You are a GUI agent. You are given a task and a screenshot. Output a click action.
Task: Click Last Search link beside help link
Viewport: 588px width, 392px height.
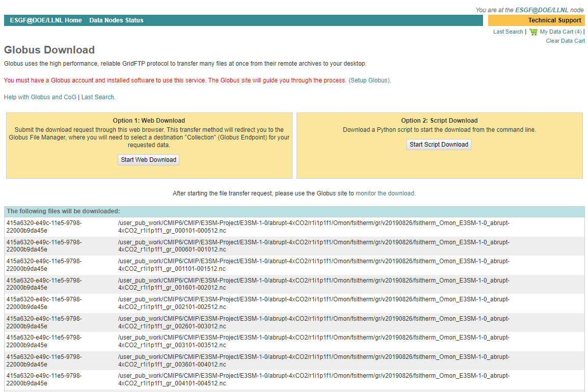97,97
